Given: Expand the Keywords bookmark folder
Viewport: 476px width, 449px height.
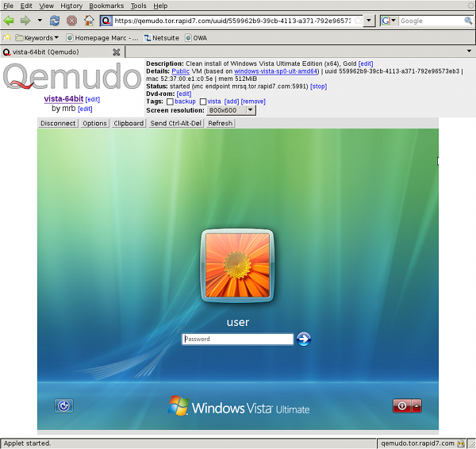Looking at the screenshot, I should [x=37, y=38].
